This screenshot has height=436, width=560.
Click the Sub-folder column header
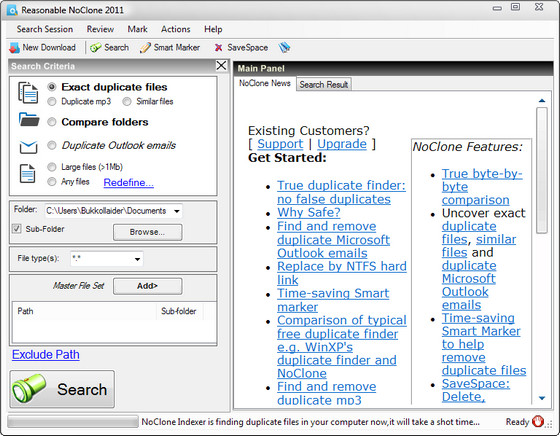click(x=179, y=311)
